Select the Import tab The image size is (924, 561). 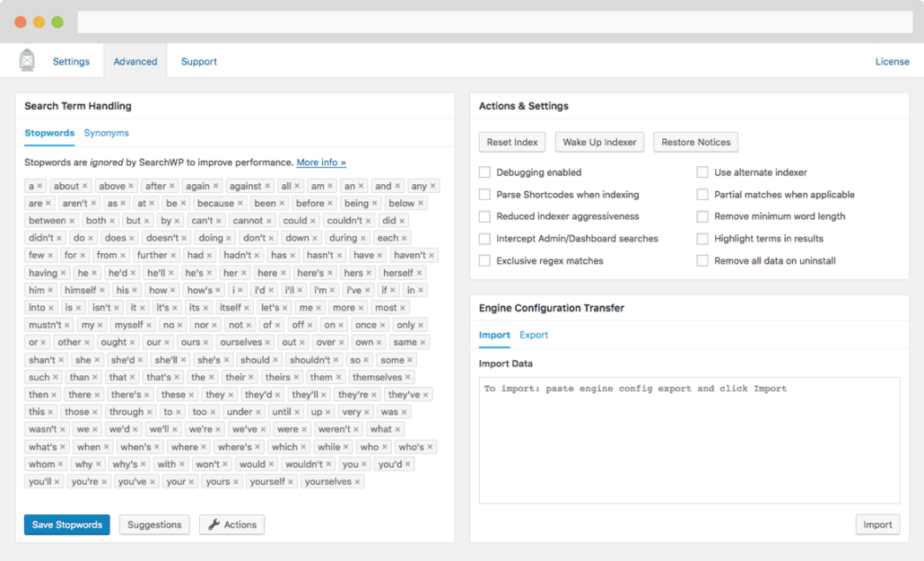(494, 335)
